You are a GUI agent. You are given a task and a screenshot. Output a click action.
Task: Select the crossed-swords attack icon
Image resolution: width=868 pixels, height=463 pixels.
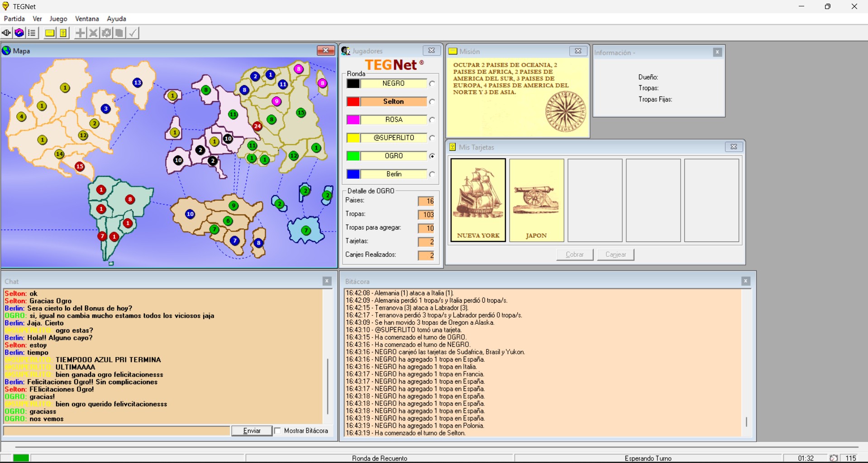click(93, 33)
